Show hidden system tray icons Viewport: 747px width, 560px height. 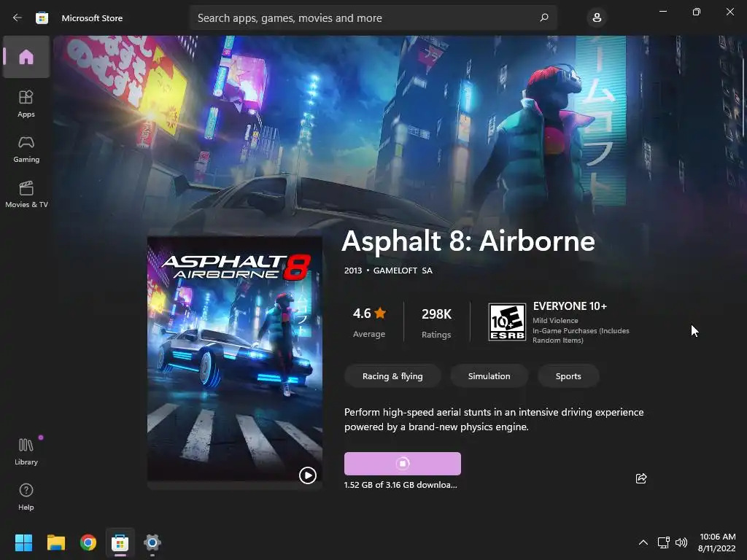pyautogui.click(x=643, y=542)
